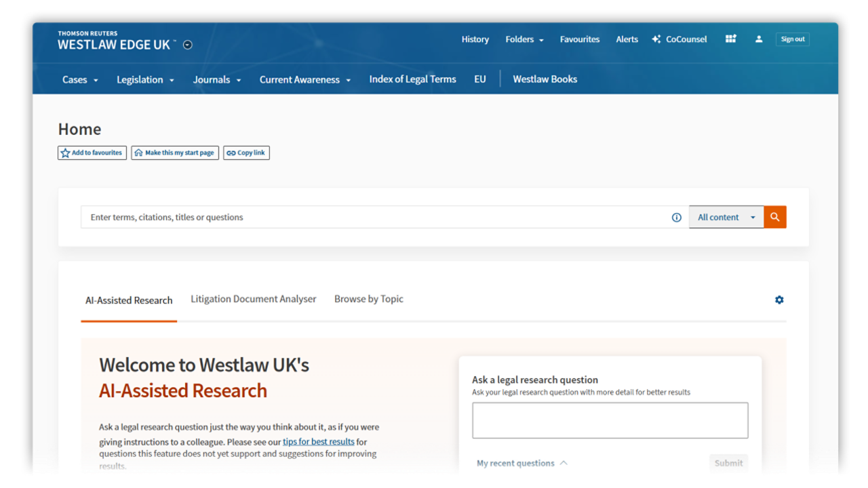Expand the All content dropdown
The image size is (868, 488).
[726, 218]
